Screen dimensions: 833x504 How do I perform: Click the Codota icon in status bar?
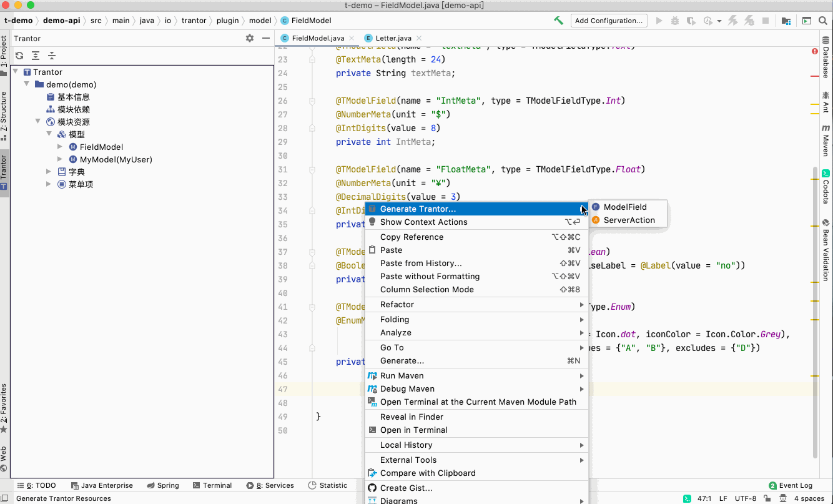point(687,498)
